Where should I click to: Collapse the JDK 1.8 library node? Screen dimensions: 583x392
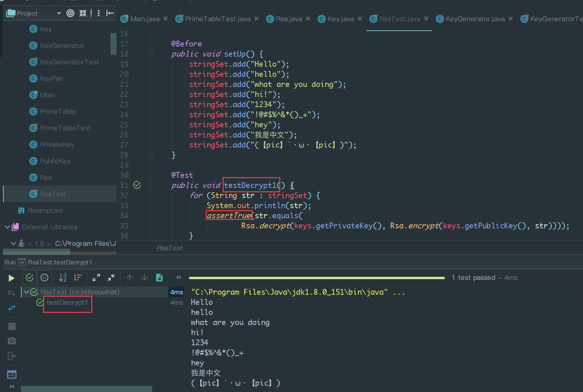13,243
